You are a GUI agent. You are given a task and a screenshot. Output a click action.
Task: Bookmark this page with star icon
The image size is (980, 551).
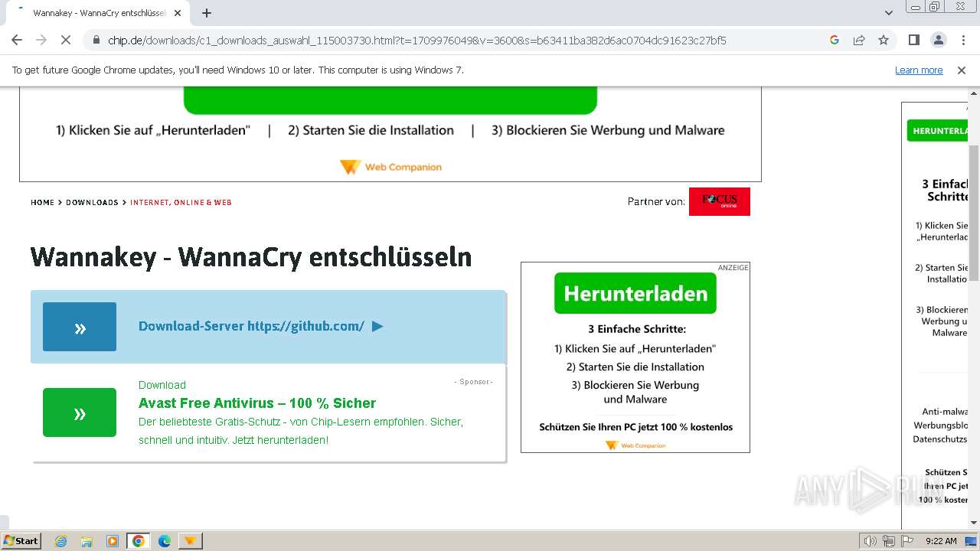tap(884, 40)
